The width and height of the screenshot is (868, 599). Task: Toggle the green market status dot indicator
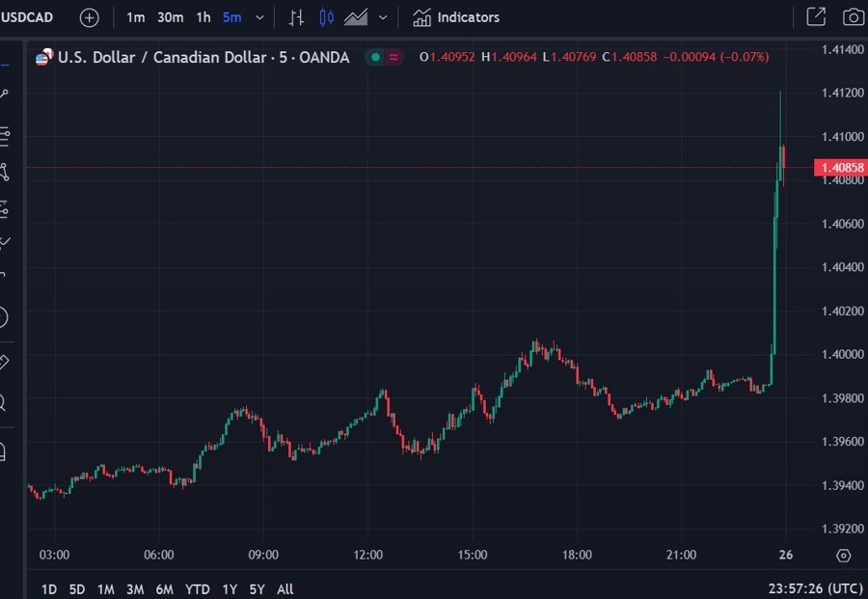pos(374,57)
